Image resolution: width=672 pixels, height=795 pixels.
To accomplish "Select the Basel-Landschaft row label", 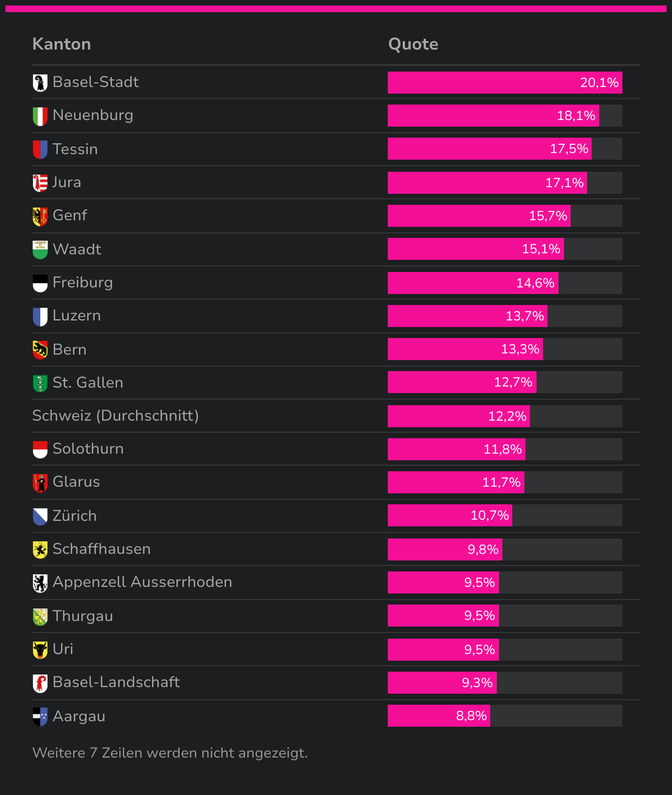I will click(x=116, y=683).
